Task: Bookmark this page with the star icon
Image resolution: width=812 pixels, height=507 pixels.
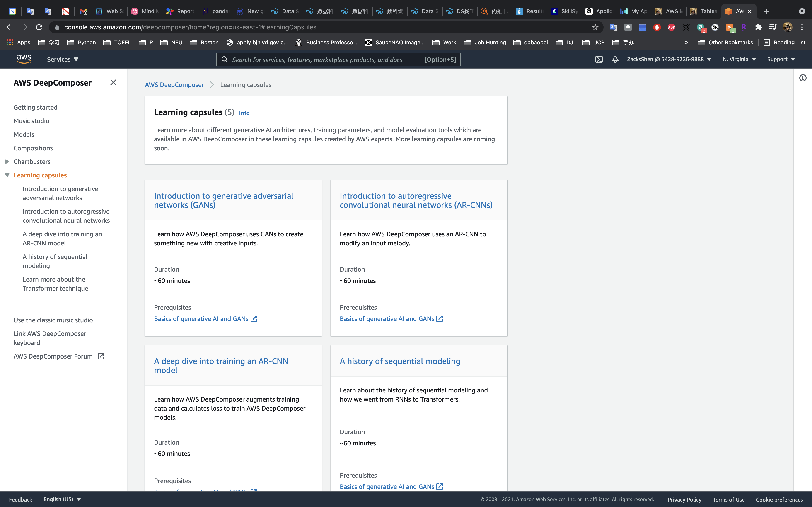Action: pos(595,27)
